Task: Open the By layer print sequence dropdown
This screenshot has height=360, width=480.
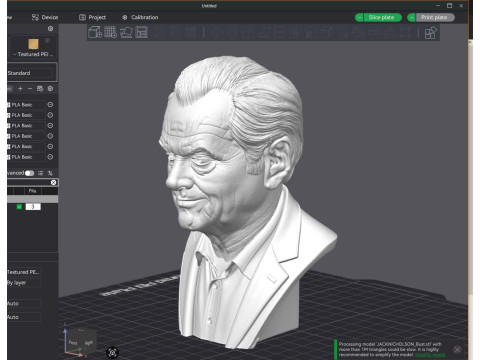Action: pos(24,283)
